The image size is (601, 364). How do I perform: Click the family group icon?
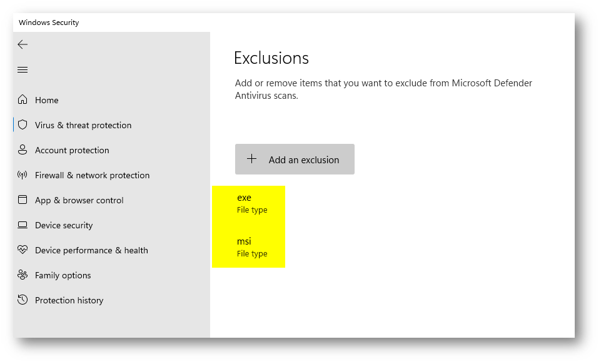tap(23, 275)
